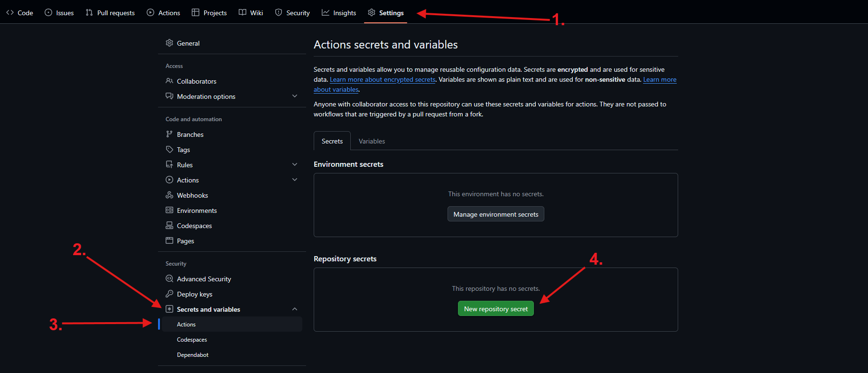Click the Actions play icon in top bar
Viewport: 868px width, 373px height.
coord(150,12)
